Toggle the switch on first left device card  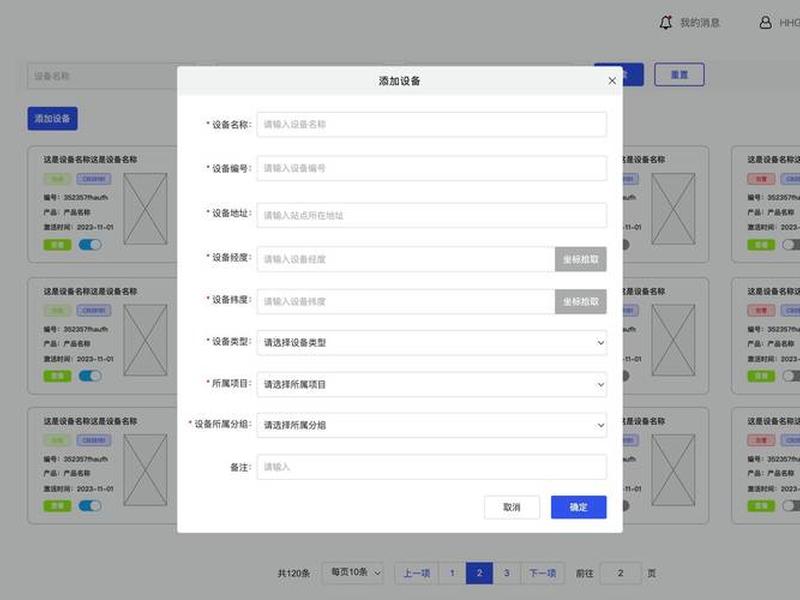(x=90, y=245)
